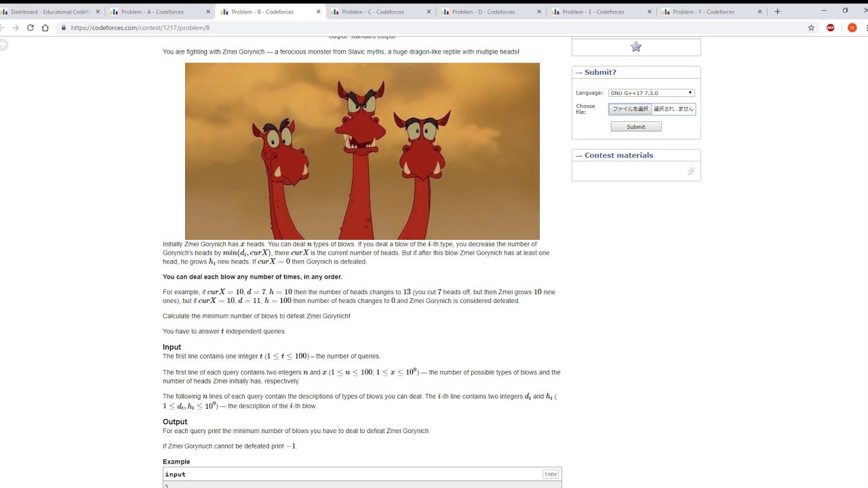This screenshot has height=488, width=868.
Task: Copy the example input
Action: (551, 474)
